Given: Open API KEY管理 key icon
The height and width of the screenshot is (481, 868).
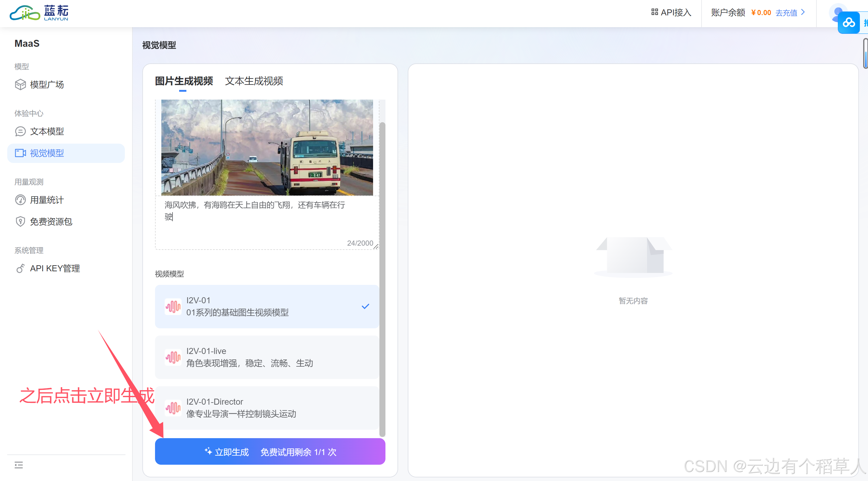Looking at the screenshot, I should pos(20,269).
